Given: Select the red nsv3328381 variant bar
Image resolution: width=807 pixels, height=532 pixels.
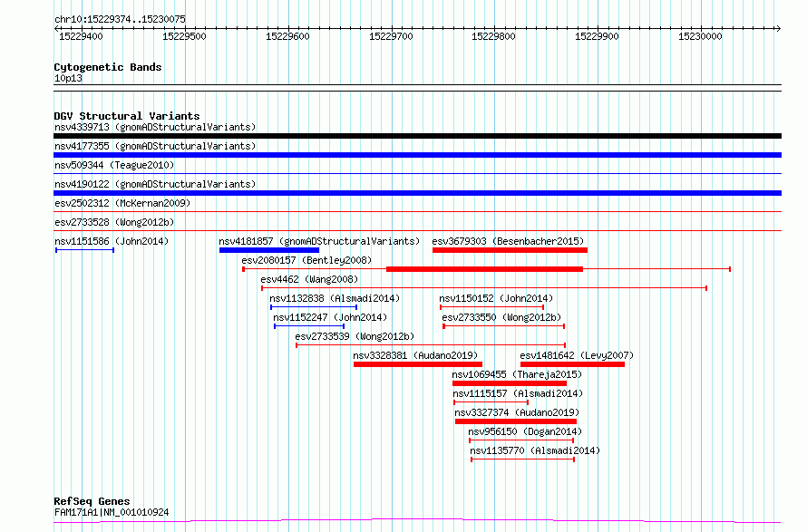Looking at the screenshot, I should [x=418, y=364].
